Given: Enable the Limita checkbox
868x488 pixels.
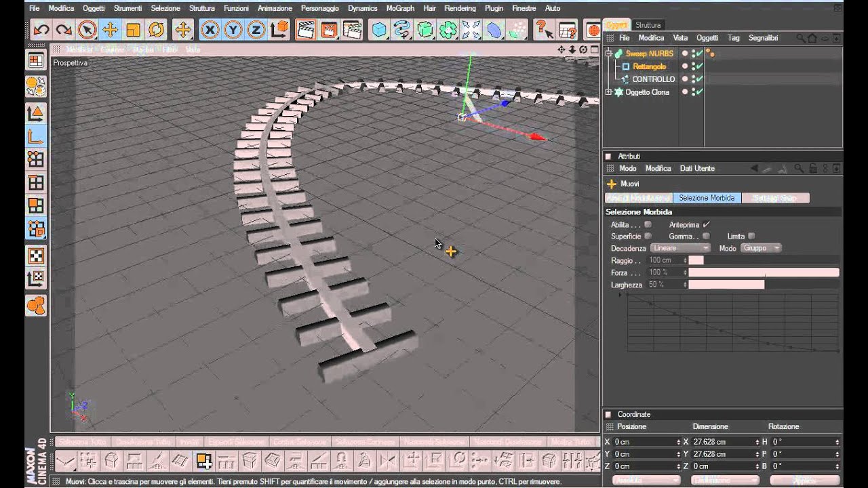Looking at the screenshot, I should click(x=751, y=236).
